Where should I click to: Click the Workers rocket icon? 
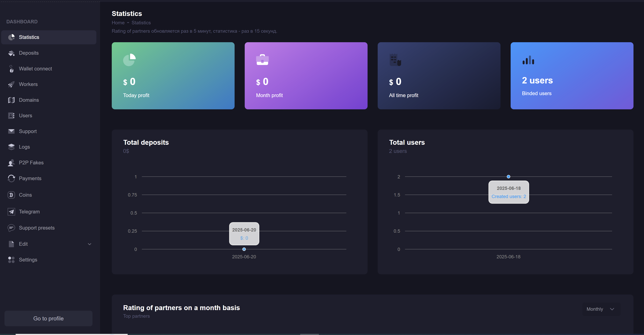pyautogui.click(x=11, y=84)
